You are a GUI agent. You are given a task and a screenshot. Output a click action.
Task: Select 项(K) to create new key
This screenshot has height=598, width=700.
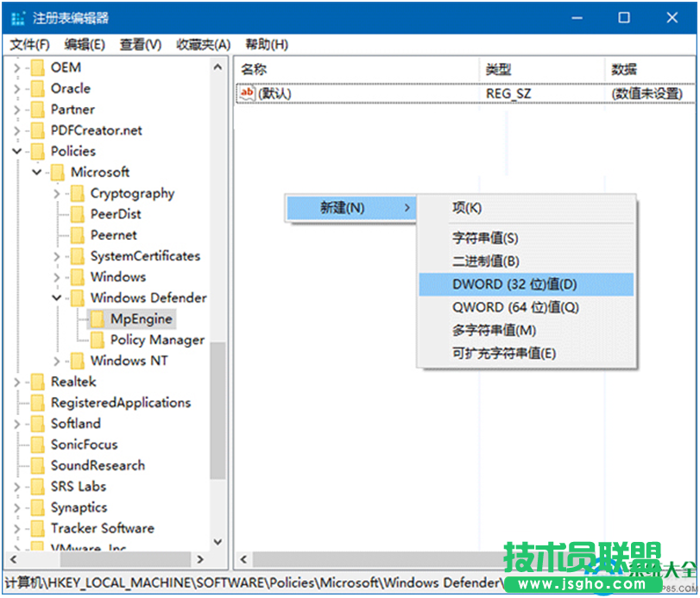click(467, 208)
